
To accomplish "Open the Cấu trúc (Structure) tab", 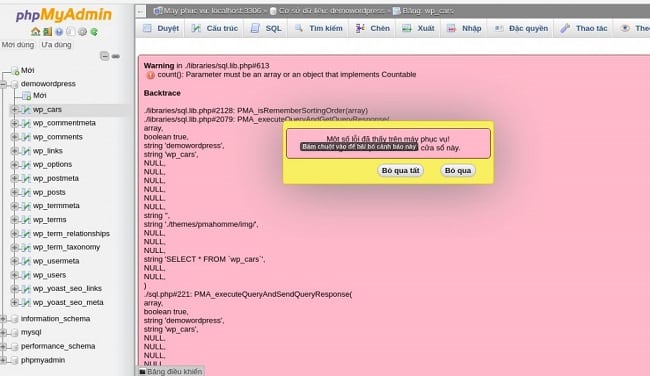I will click(214, 28).
